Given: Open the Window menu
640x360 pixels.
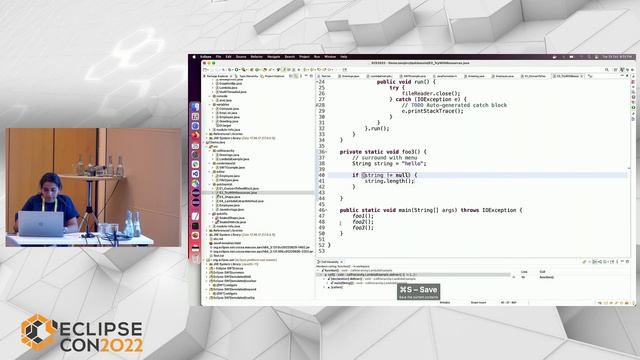Looking at the screenshot, I should pos(330,57).
